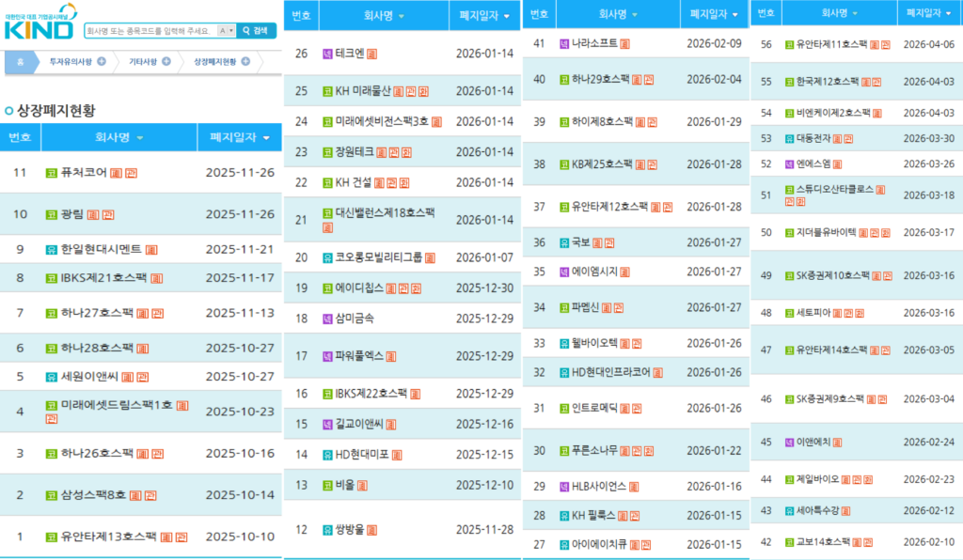Click the 관 stamp icon beside 세원이앤씨

142,378
